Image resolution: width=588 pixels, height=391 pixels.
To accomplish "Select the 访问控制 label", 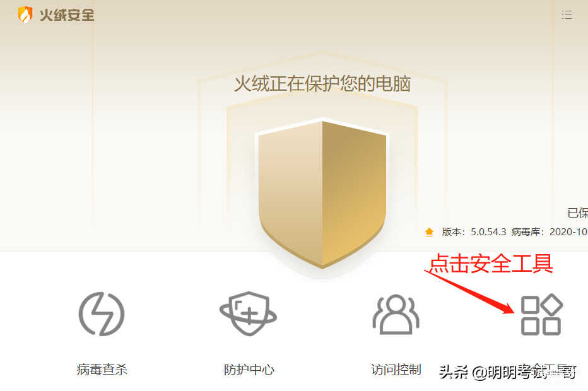I will click(396, 370).
